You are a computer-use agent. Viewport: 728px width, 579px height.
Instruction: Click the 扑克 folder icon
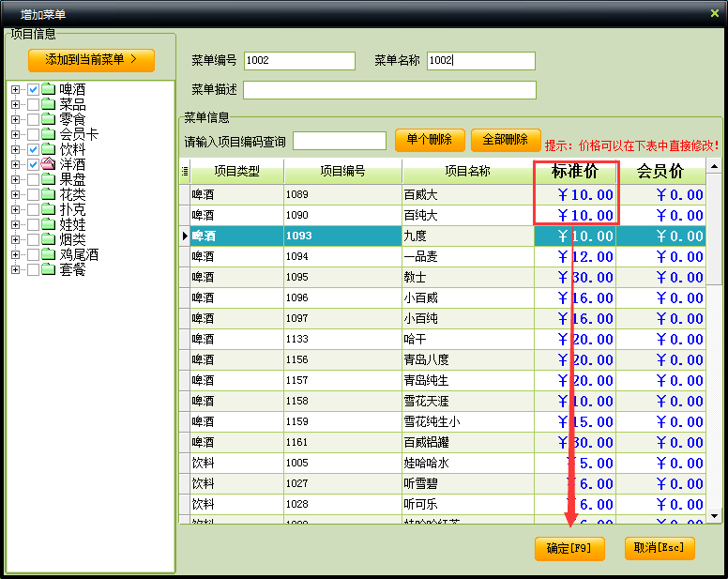coord(48,209)
